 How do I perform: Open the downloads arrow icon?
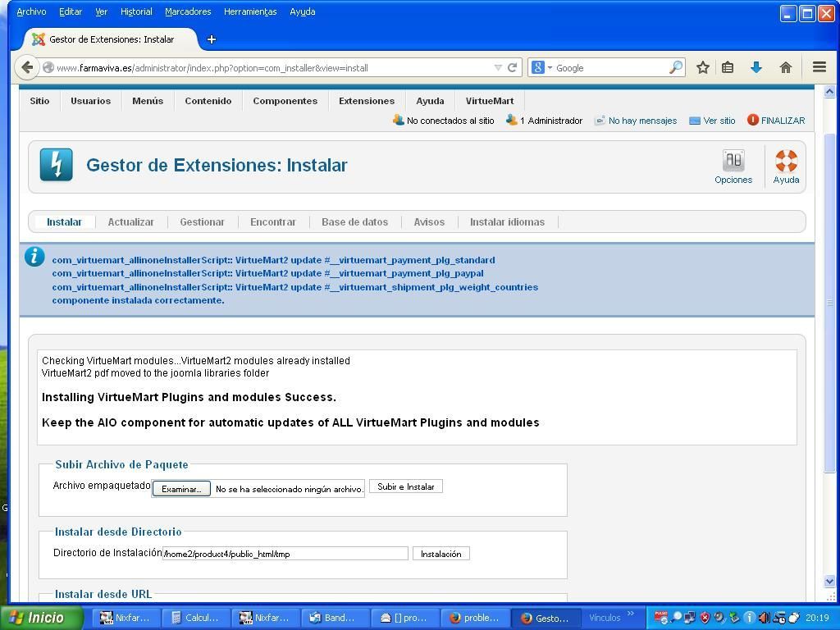tap(756, 67)
